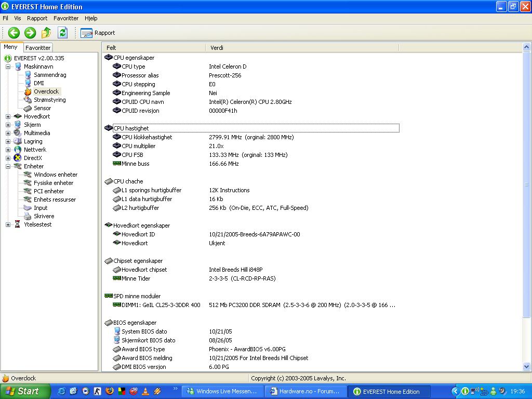Expand the Lagring tree node
This screenshot has width=532, height=399.
[8, 141]
